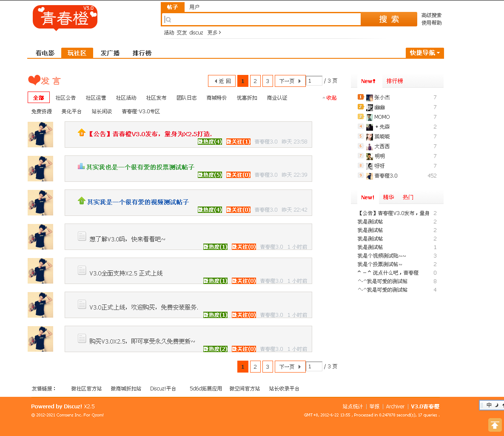This screenshot has width=504, height=436.
Task: Select the 社区公告 category filter
Action: click(x=65, y=98)
